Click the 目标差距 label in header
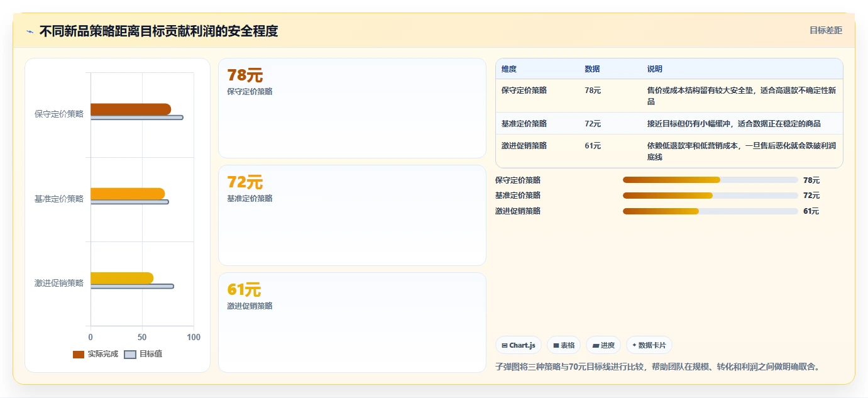Viewport: 868px width, 398px height. coord(825,30)
